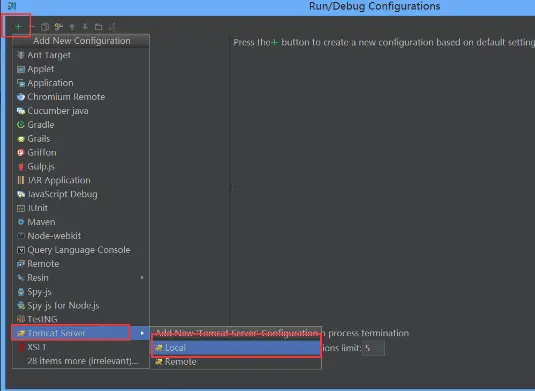Select JAR Application entry

[81, 180]
